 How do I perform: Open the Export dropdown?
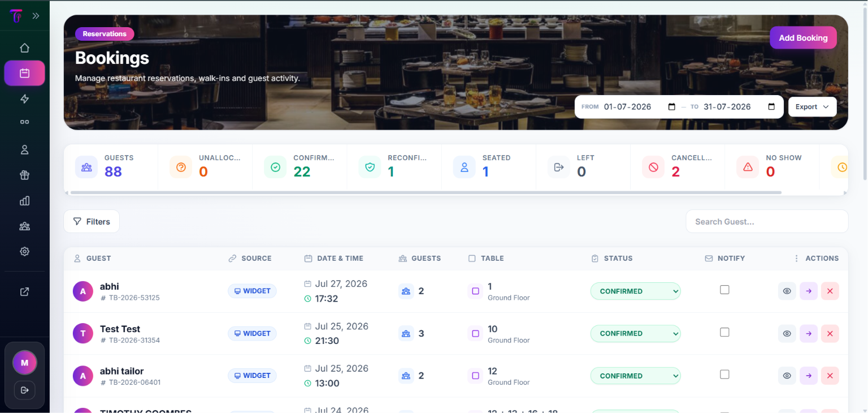tap(812, 107)
